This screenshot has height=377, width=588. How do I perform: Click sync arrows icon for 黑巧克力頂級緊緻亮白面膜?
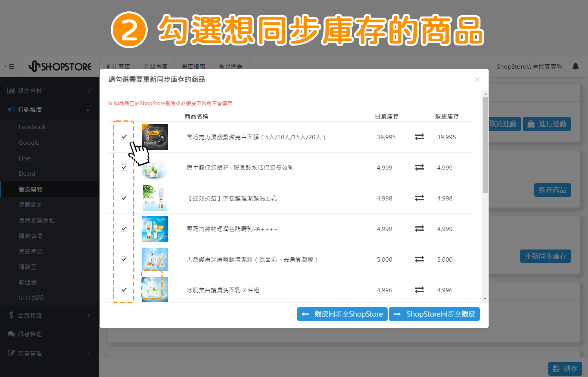(x=419, y=137)
